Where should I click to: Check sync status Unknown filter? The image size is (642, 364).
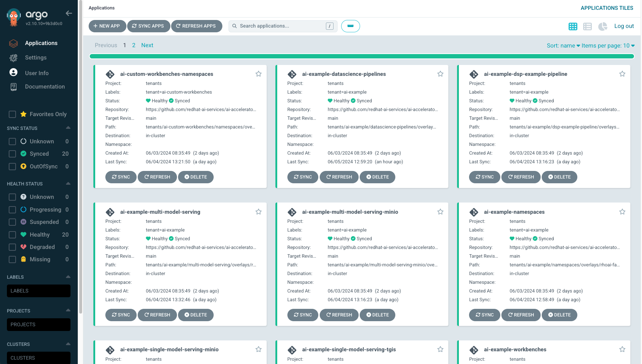coord(12,142)
